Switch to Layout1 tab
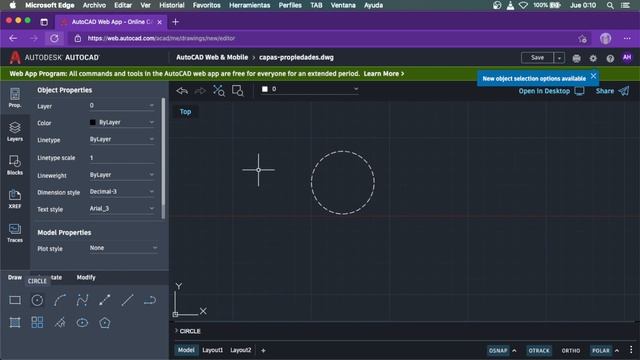Image resolution: width=640 pixels, height=360 pixels. point(213,350)
